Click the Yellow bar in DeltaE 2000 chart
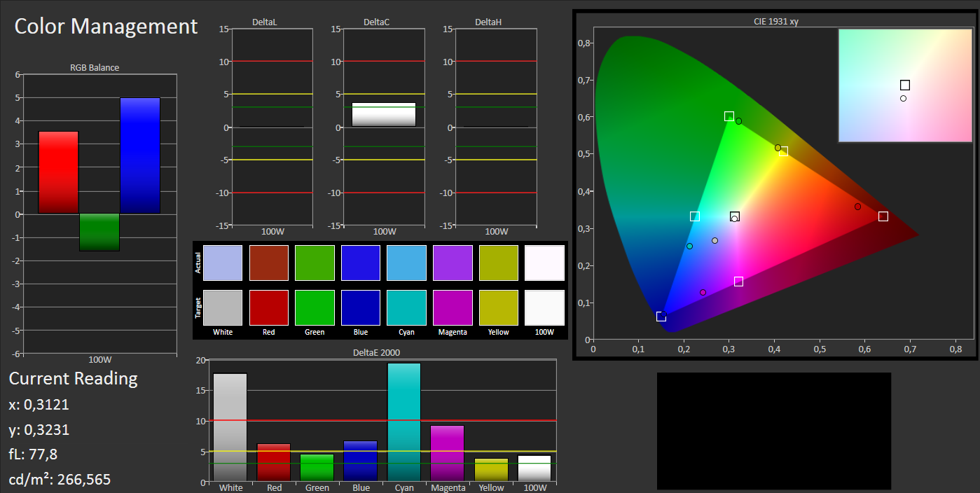This screenshot has height=493, width=980. point(491,470)
